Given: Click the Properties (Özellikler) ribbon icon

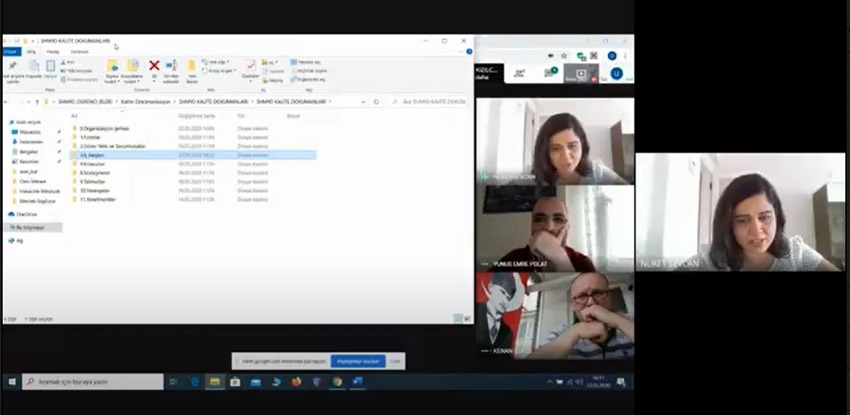Looking at the screenshot, I should [x=250, y=68].
